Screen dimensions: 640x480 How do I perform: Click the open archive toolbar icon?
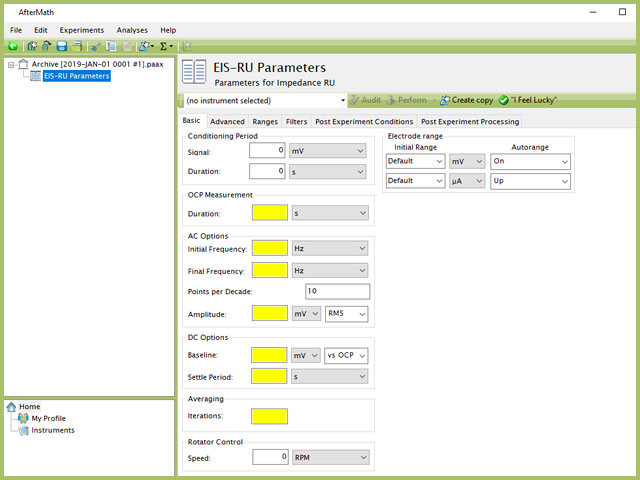coord(47,46)
